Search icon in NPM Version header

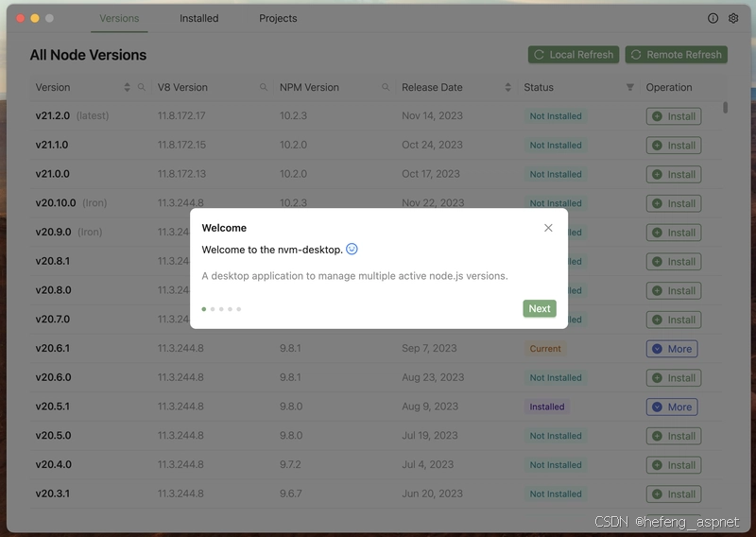coord(386,87)
